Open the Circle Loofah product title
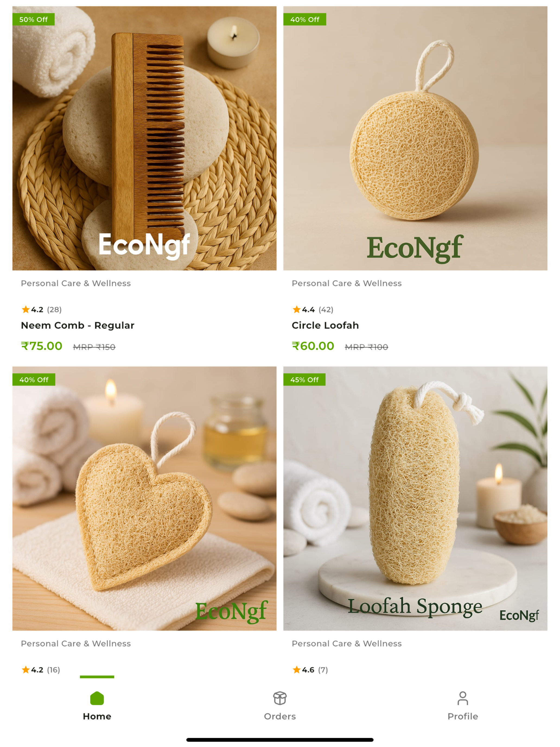The image size is (560, 747). [325, 325]
